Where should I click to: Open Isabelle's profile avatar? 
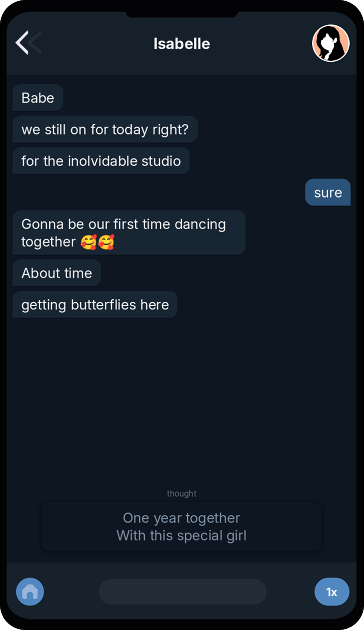click(331, 43)
